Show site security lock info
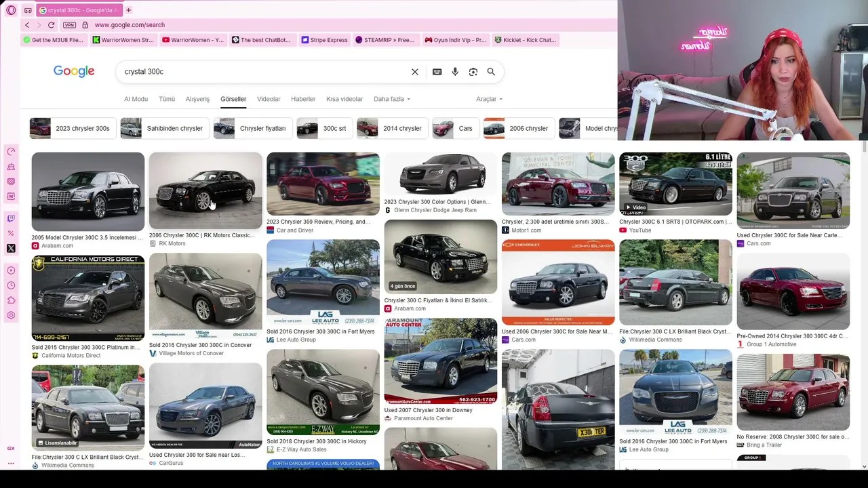Viewport: 868px width, 488px height. click(x=85, y=25)
